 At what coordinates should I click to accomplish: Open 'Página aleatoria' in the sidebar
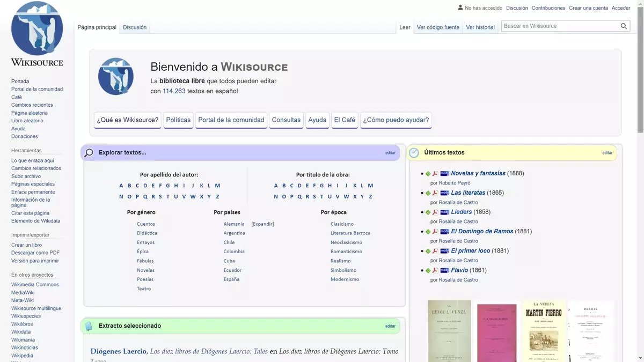(x=30, y=113)
